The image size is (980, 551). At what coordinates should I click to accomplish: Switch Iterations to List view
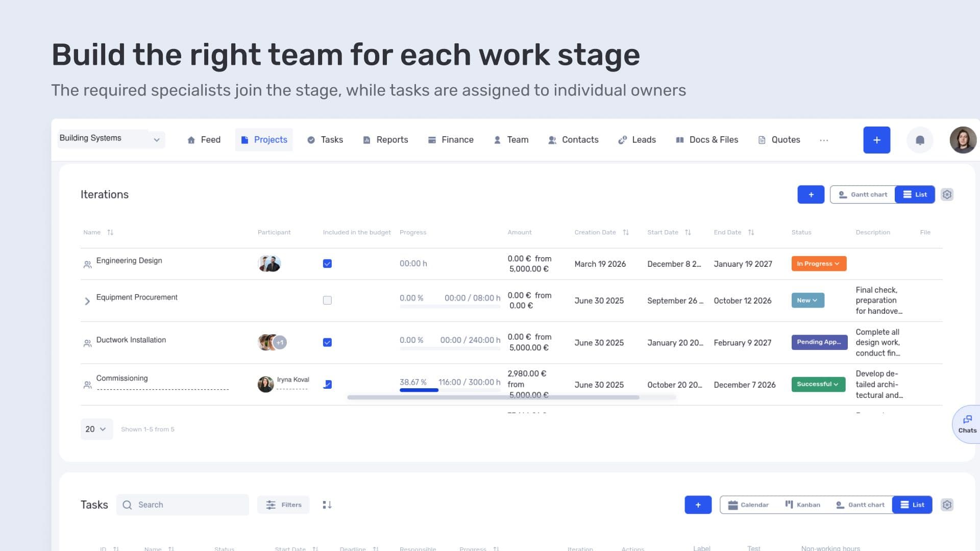[x=915, y=194]
